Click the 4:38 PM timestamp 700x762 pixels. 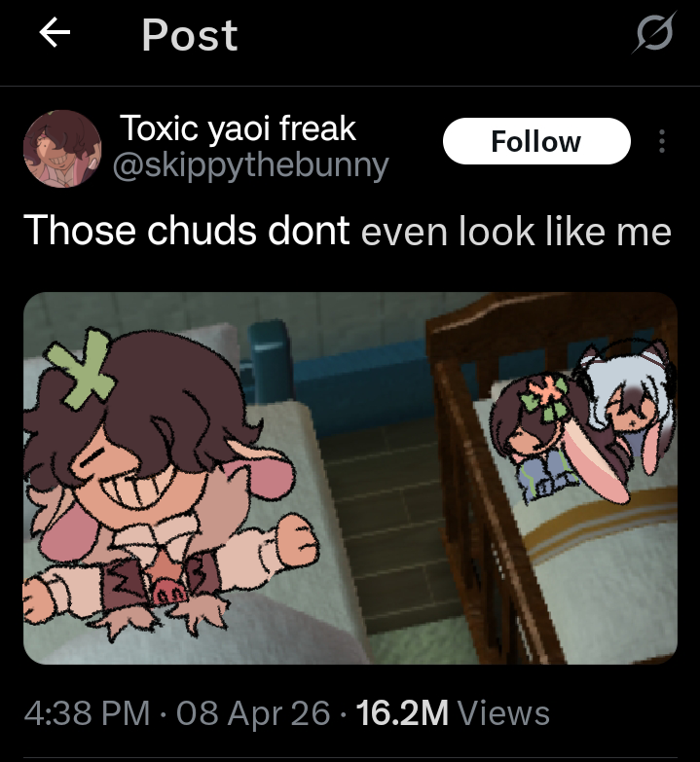pyautogui.click(x=87, y=713)
